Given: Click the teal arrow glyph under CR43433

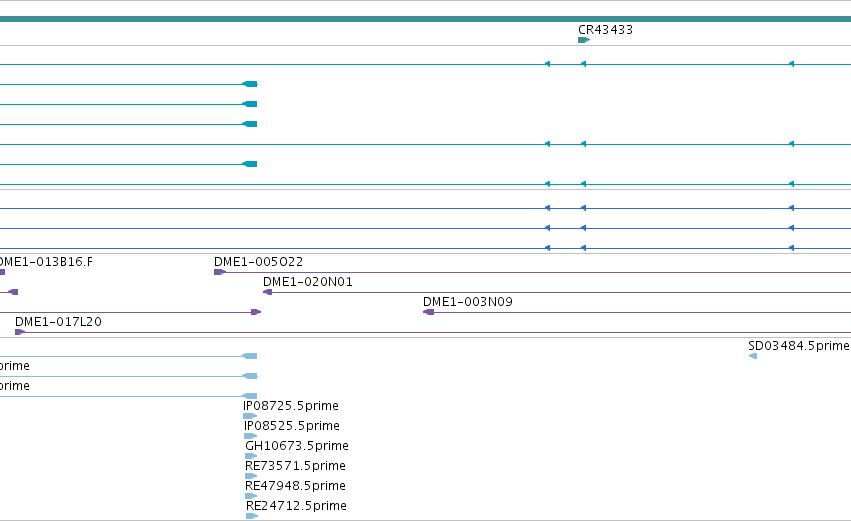Looking at the screenshot, I should 584,40.
